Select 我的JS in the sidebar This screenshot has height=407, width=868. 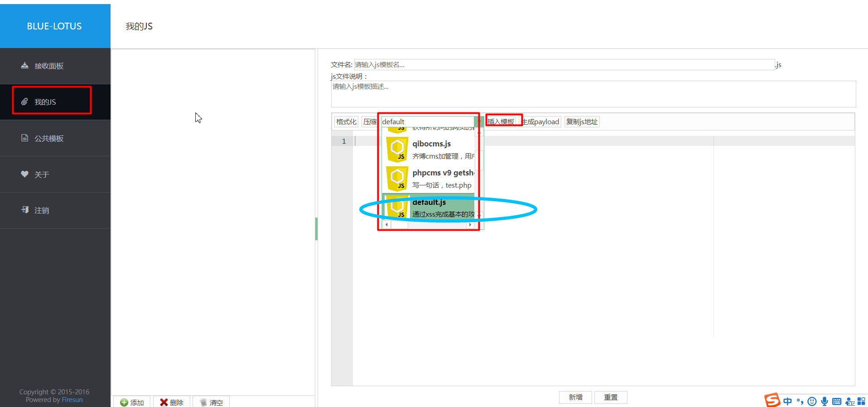[55, 102]
